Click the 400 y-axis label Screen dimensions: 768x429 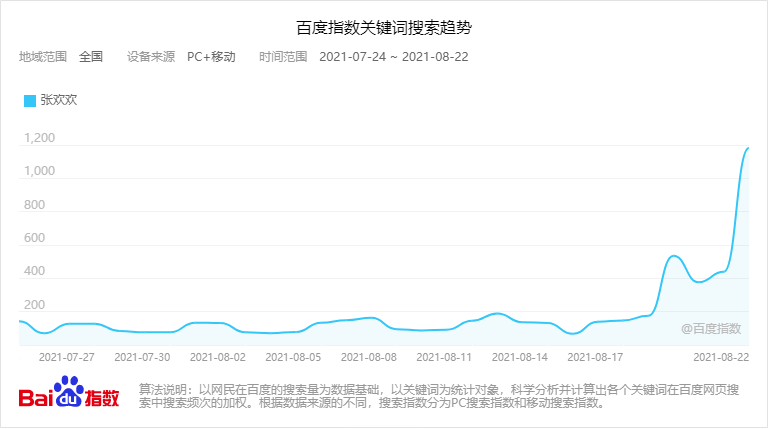pyautogui.click(x=34, y=271)
